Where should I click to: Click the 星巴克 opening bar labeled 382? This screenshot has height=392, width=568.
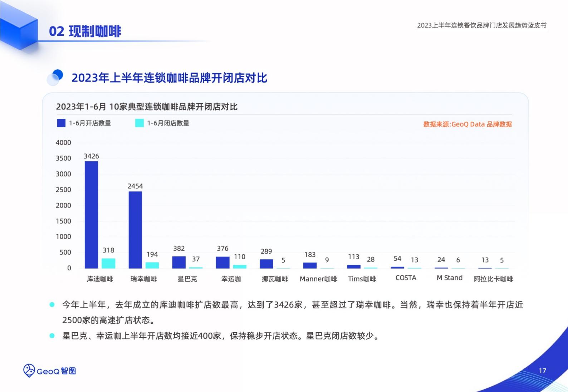[x=179, y=262]
